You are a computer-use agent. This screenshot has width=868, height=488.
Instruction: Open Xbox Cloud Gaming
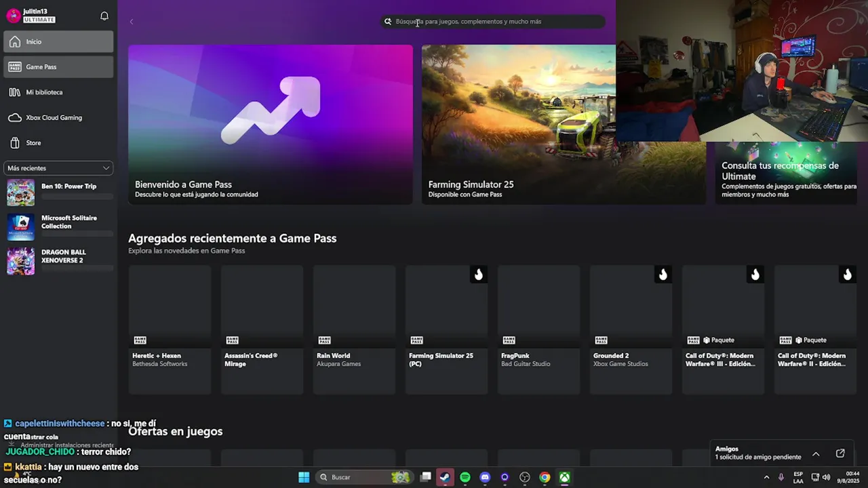pyautogui.click(x=59, y=117)
